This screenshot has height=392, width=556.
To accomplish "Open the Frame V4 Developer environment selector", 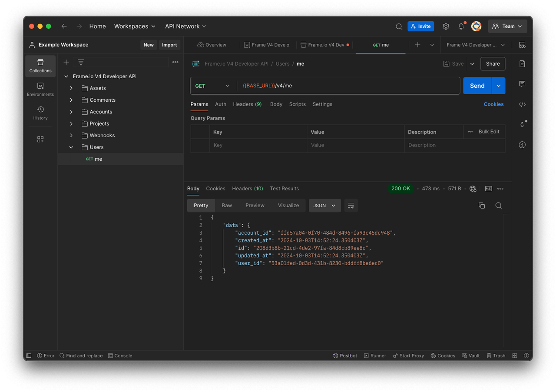I will pyautogui.click(x=476, y=45).
